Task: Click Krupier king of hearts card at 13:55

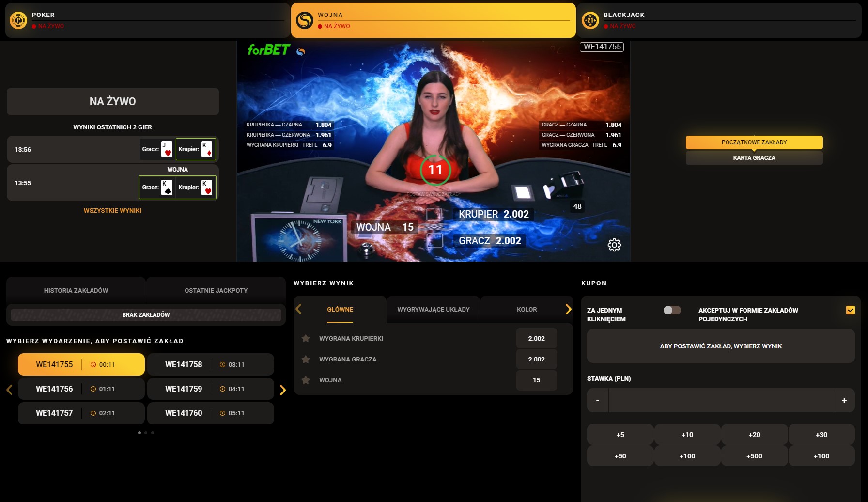Action: 207,188
